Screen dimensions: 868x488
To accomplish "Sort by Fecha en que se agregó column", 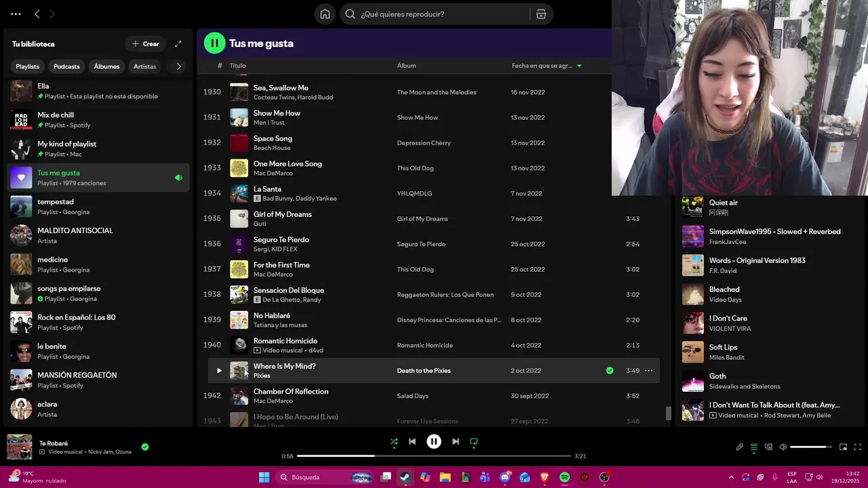I will tap(547, 66).
